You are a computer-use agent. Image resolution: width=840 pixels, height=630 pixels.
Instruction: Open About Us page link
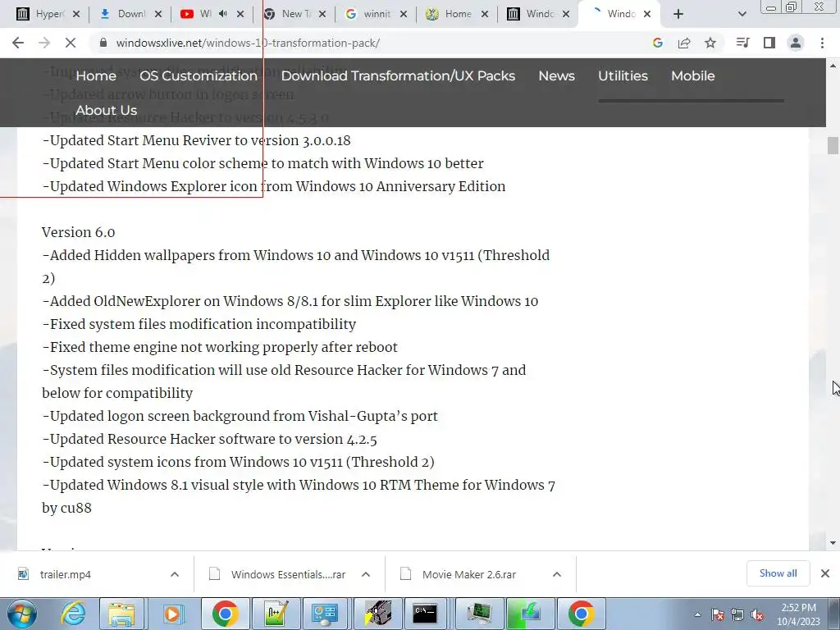106,110
